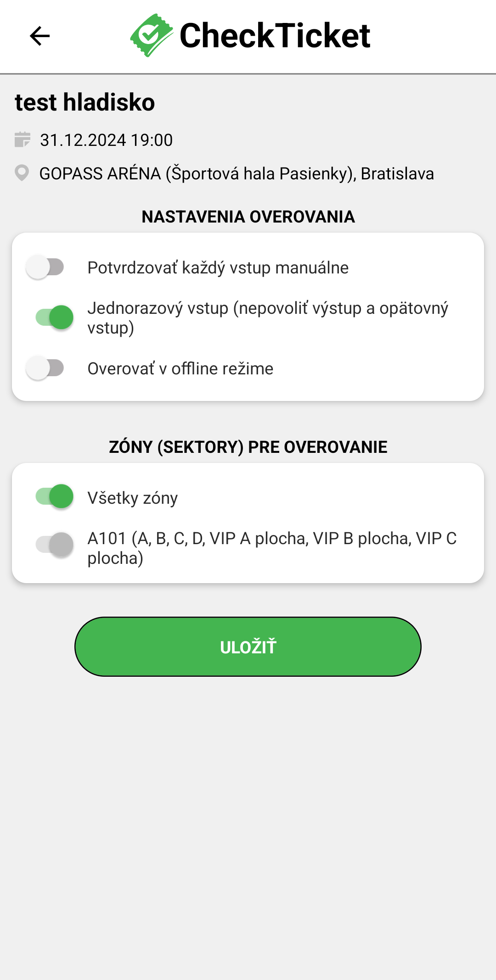
Task: Click the location pin icon
Action: pyautogui.click(x=22, y=173)
